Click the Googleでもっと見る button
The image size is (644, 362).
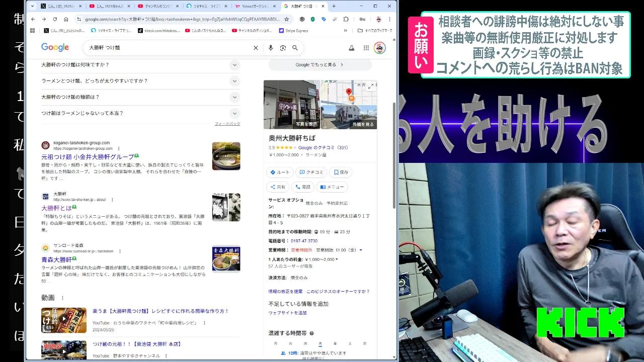320,64
